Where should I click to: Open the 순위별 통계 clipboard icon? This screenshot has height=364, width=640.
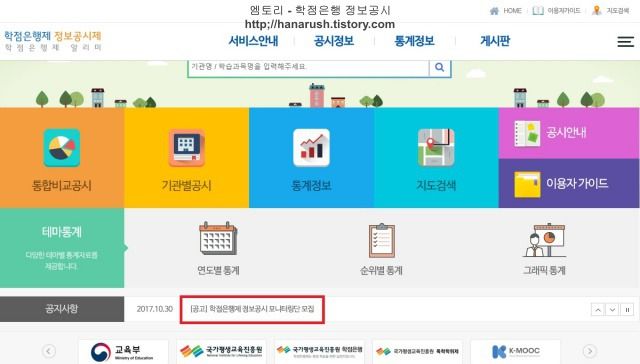382,240
